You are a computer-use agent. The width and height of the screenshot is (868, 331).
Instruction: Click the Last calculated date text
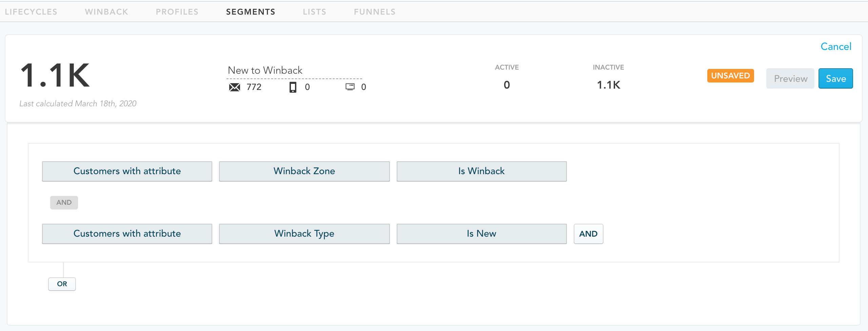(x=78, y=104)
